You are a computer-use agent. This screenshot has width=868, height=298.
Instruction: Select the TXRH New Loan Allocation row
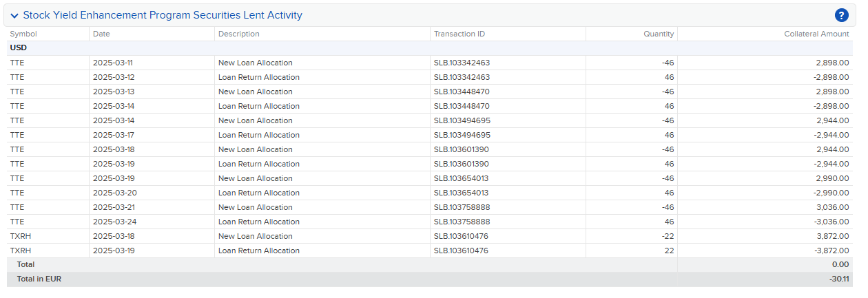(x=429, y=236)
